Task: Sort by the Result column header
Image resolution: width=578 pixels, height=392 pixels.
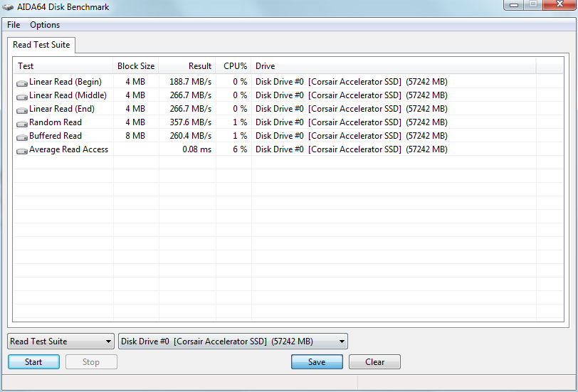Action: (187, 66)
